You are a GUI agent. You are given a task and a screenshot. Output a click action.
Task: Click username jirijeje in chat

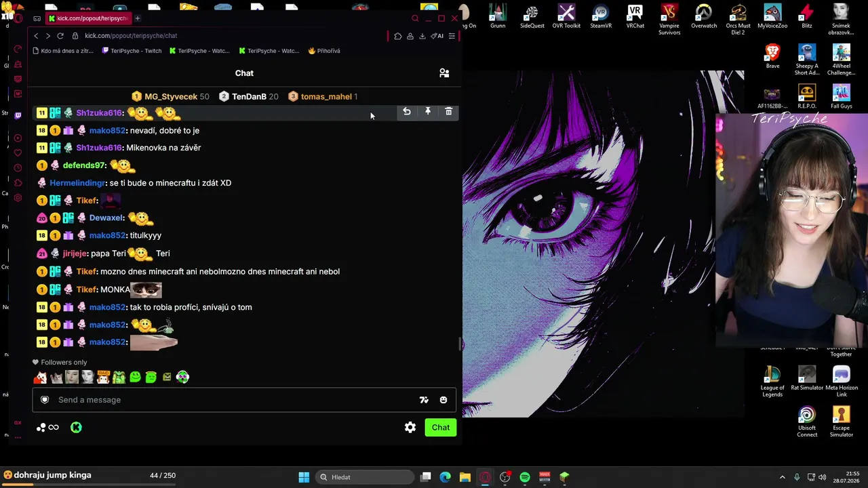[75, 253]
